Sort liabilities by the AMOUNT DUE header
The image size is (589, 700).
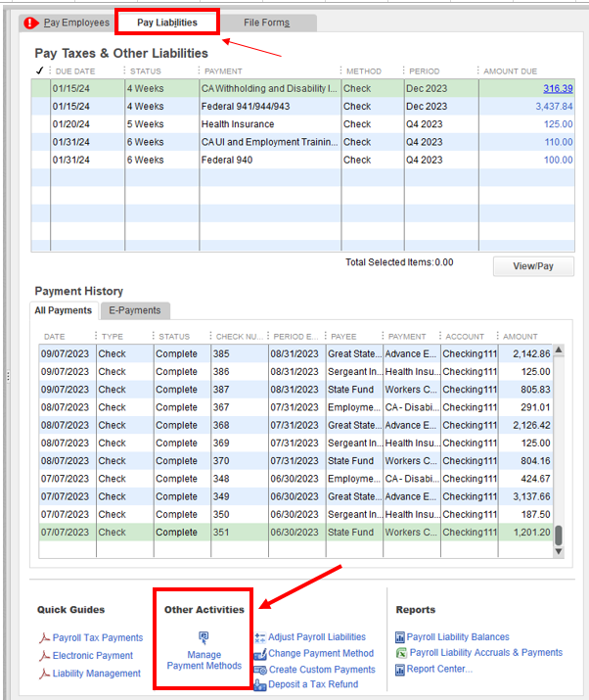(x=511, y=71)
